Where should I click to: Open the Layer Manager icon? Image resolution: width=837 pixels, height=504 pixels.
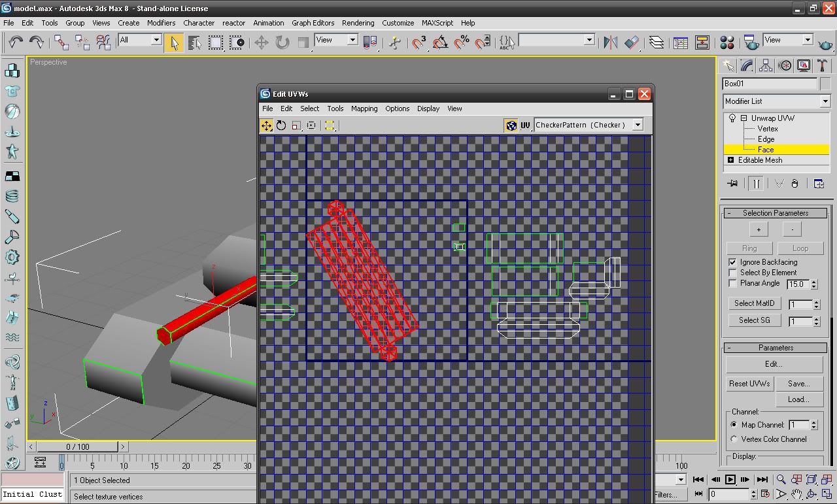(x=657, y=42)
